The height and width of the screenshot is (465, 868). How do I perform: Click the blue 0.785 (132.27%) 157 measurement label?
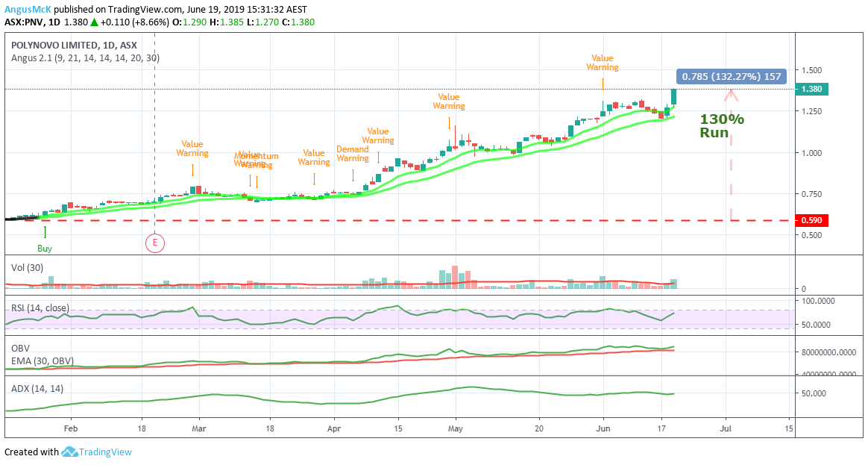coord(732,76)
